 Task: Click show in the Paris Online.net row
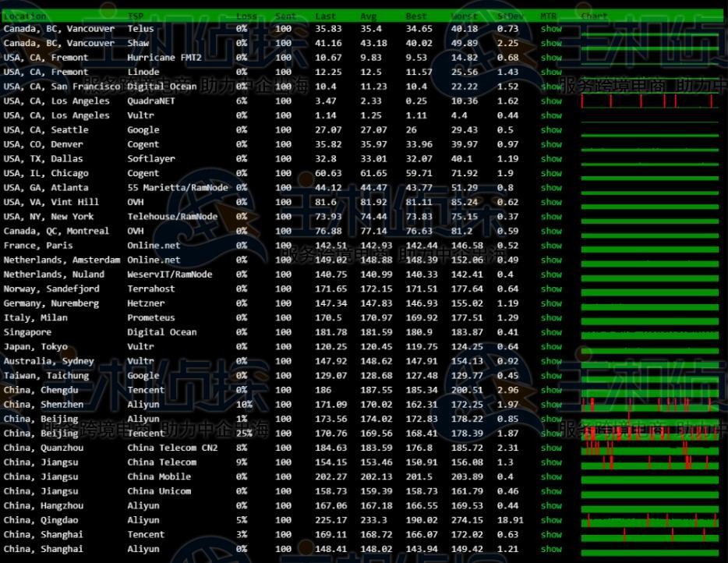(551, 245)
